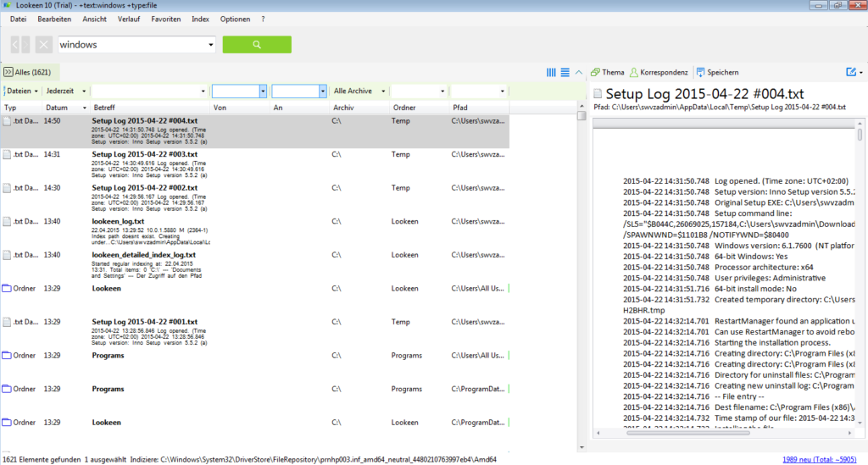Click the file icon of lookeen_log.txt

pyautogui.click(x=7, y=222)
